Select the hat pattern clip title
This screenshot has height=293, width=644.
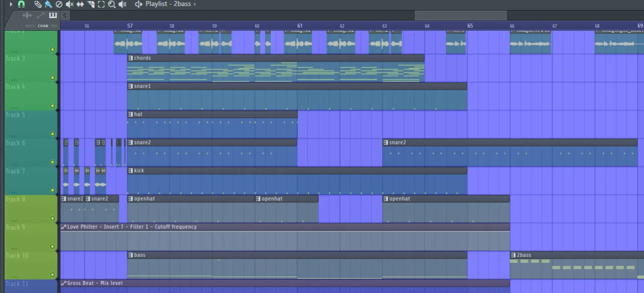138,114
